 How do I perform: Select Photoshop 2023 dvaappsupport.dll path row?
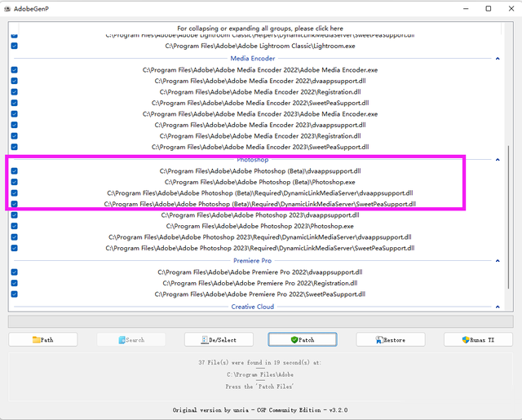(260, 215)
